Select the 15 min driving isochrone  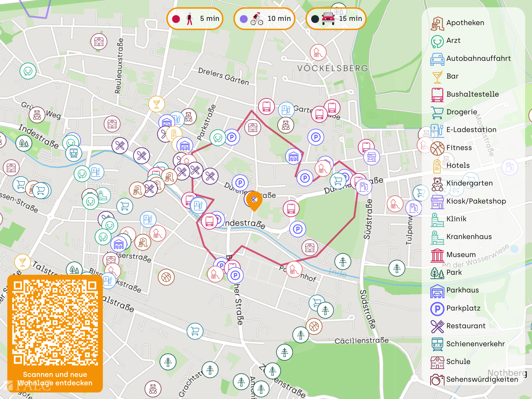pos(336,19)
